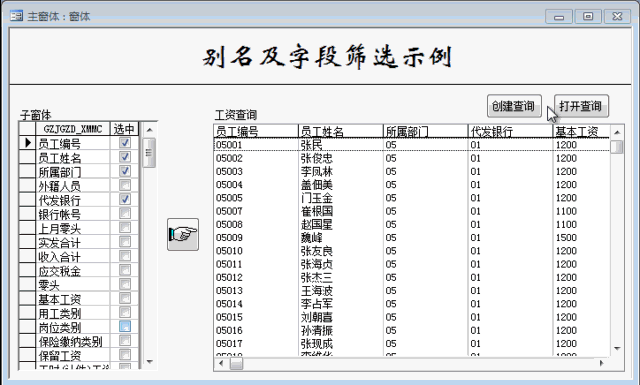The width and height of the screenshot is (640, 385).
Task: Select the row with employee 05017
Action: coord(412,344)
